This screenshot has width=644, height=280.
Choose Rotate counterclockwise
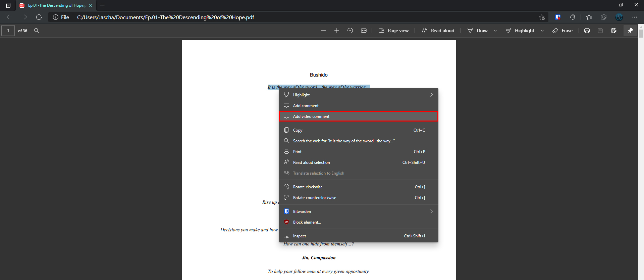(359, 198)
